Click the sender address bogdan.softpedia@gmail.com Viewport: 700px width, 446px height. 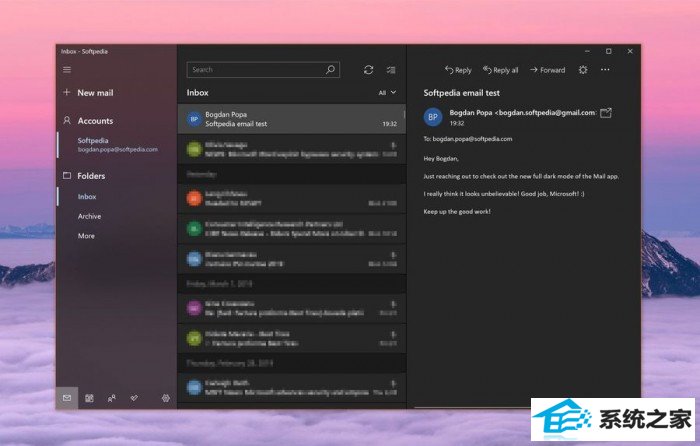547,113
